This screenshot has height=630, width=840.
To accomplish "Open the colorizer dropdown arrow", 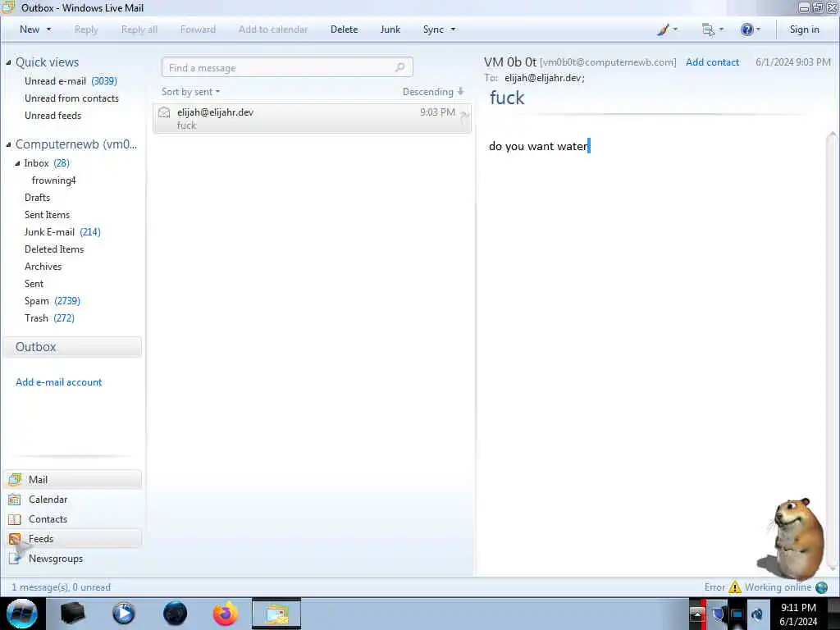I will tap(675, 30).
